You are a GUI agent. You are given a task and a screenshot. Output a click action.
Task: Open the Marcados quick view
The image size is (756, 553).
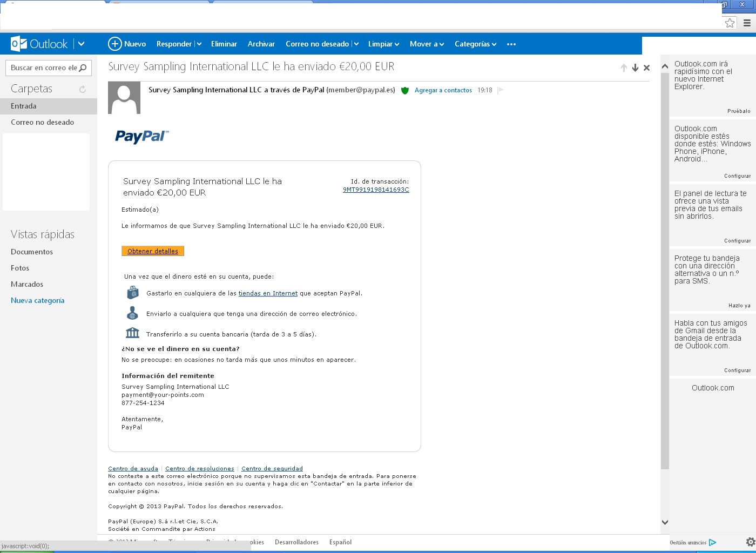click(27, 284)
